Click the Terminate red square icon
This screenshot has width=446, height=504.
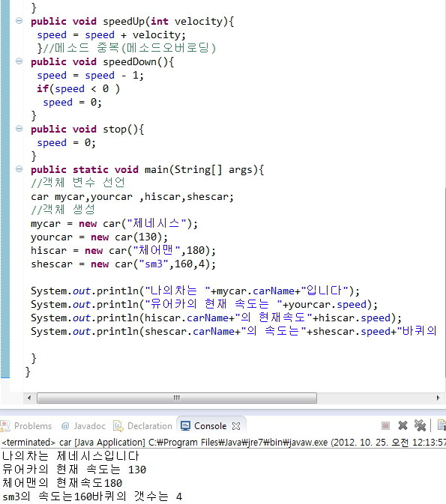pos(385,426)
